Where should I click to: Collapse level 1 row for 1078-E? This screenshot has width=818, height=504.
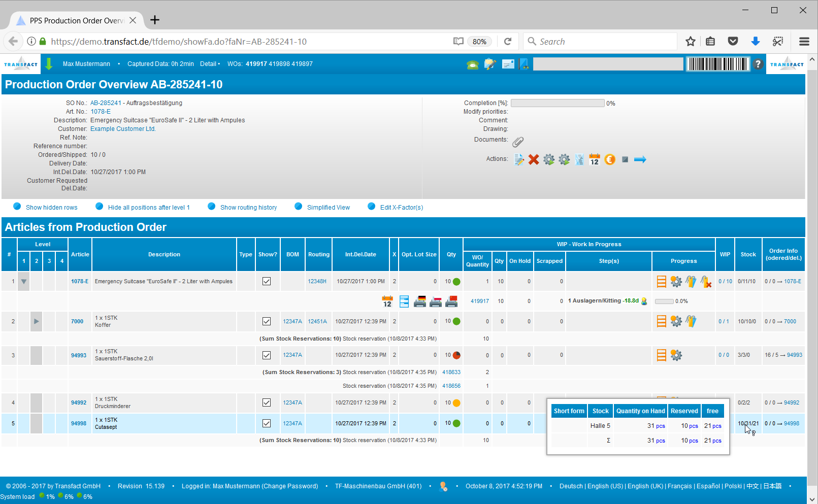pyautogui.click(x=24, y=281)
